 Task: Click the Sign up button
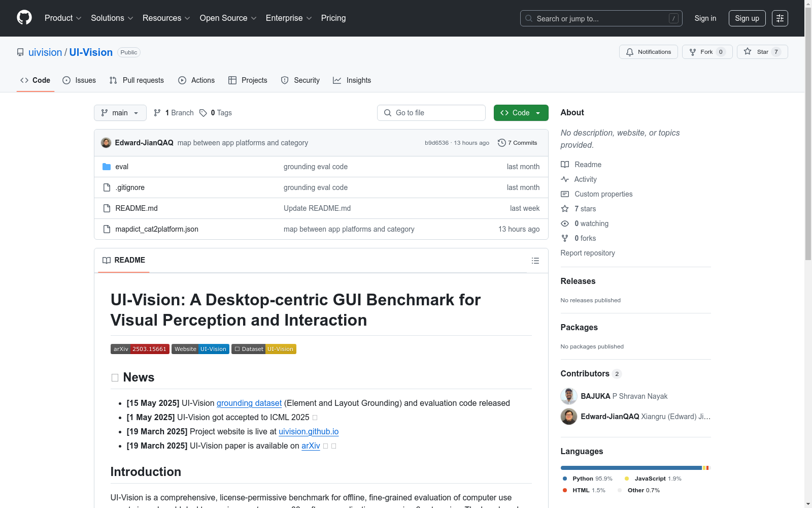coord(747,18)
